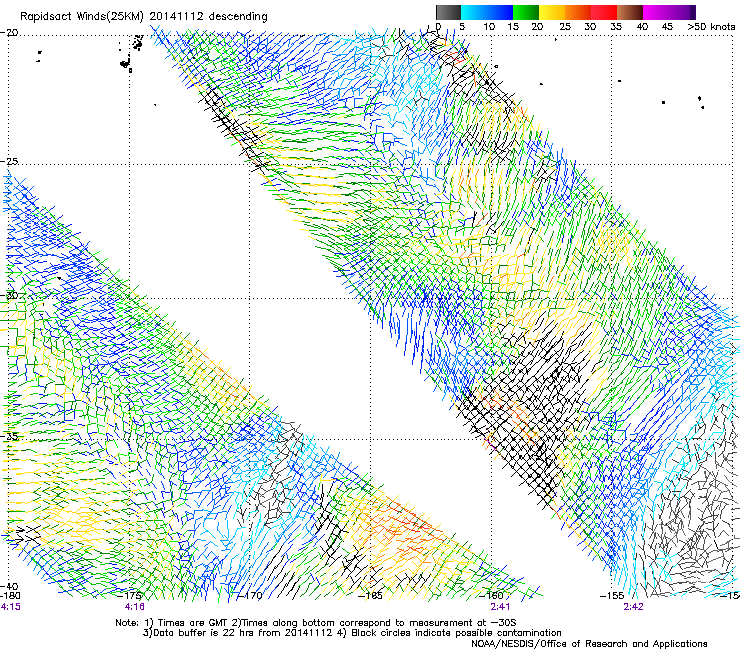This screenshot has width=740, height=650.
Task: Click the longitude label '-170'
Action: [x=249, y=596]
